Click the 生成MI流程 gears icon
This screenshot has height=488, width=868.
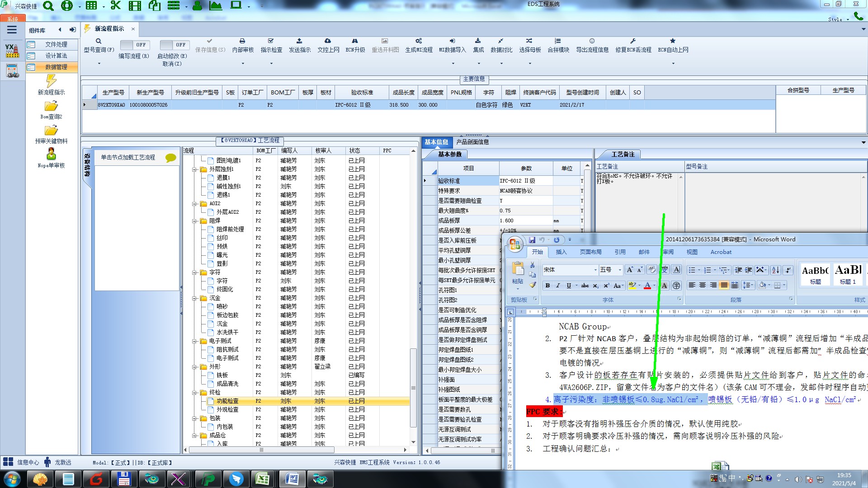tap(419, 41)
